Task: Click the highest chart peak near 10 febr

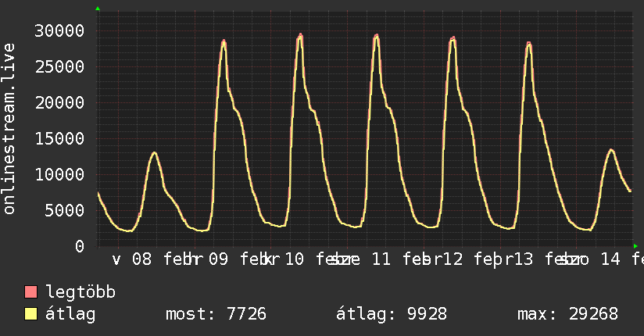Action: 300,35
